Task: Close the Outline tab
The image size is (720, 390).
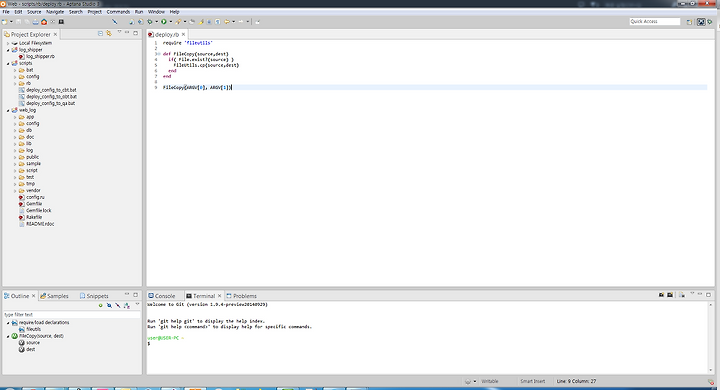Action: (x=33, y=296)
